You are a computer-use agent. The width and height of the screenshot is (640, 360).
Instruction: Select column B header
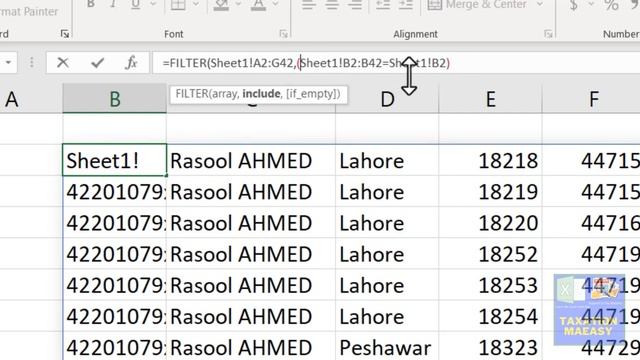[114, 99]
